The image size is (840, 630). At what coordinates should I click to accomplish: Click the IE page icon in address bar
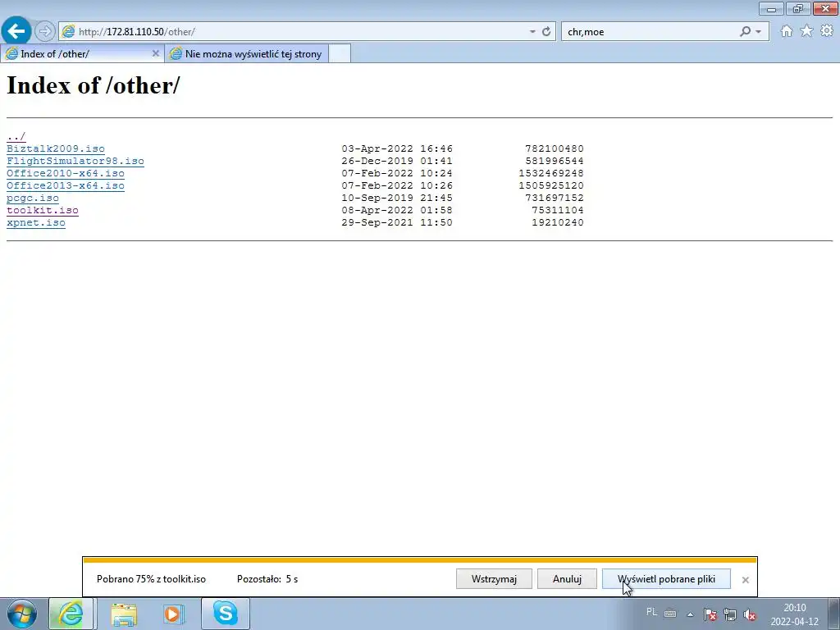(x=68, y=32)
